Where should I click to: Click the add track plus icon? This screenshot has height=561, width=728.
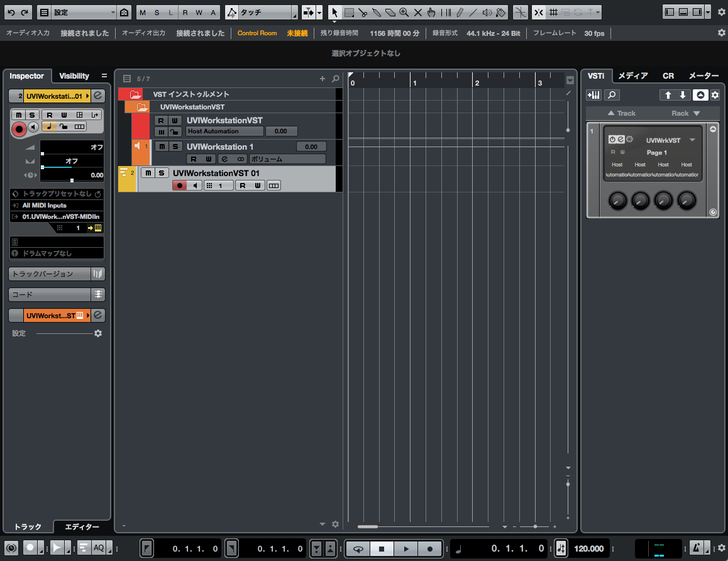pos(323,79)
